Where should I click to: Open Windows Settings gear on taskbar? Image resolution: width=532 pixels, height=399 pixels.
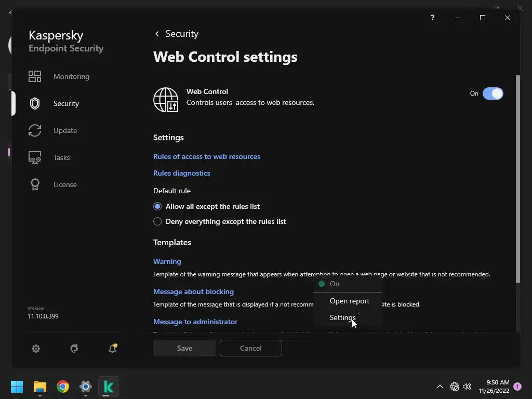pyautogui.click(x=86, y=387)
